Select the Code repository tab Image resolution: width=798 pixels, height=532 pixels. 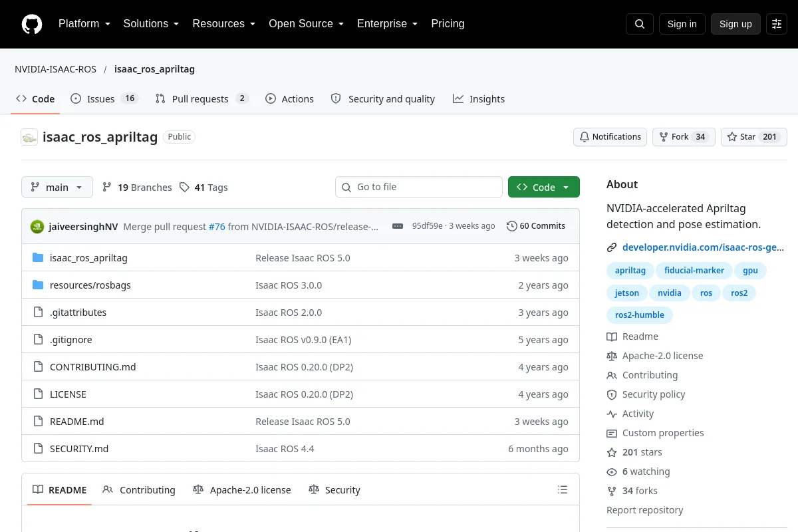click(x=35, y=99)
